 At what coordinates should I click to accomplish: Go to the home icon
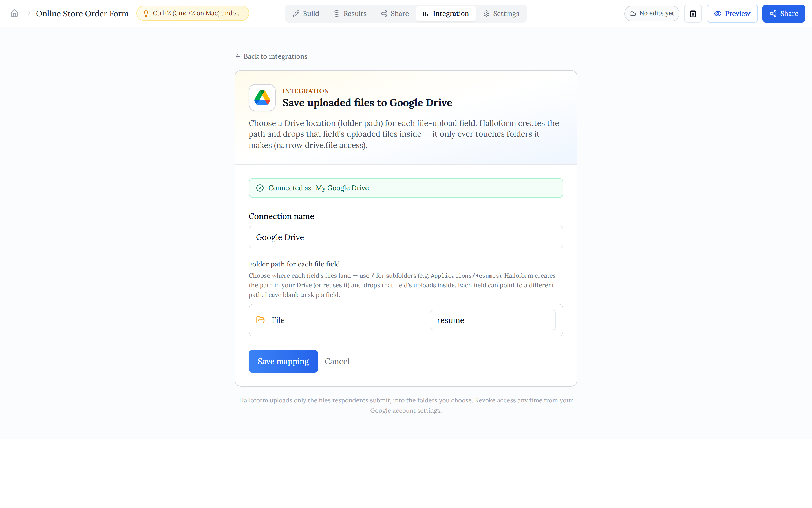(x=14, y=14)
